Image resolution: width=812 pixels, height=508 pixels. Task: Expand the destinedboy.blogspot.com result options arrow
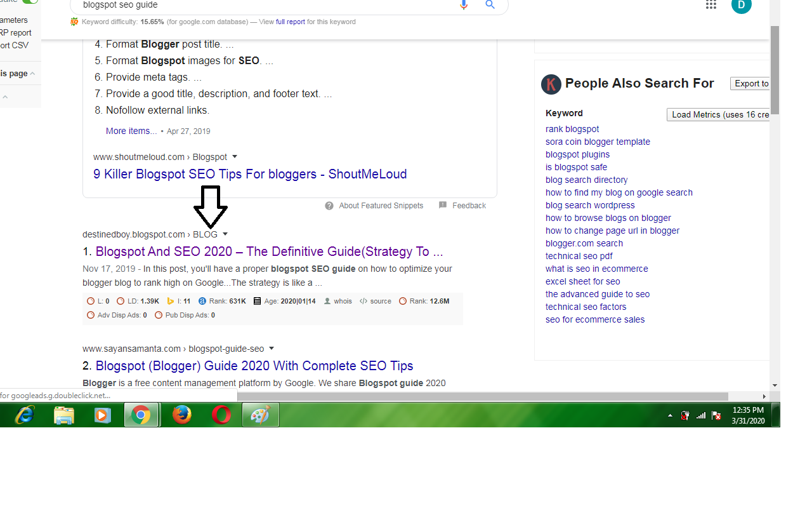[x=225, y=234]
